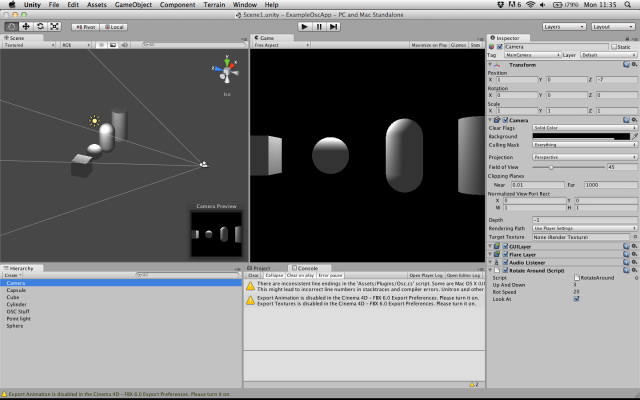The height and width of the screenshot is (400, 640).
Task: Open the Clear Flags dropdown
Action: click(584, 128)
